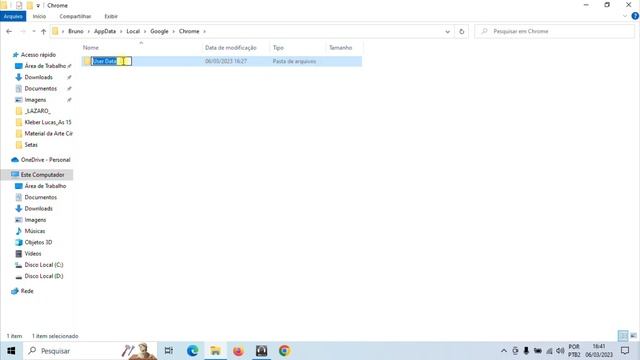Click the taskbar Pesquisar search box
640x360 pixels.
[x=90, y=351]
